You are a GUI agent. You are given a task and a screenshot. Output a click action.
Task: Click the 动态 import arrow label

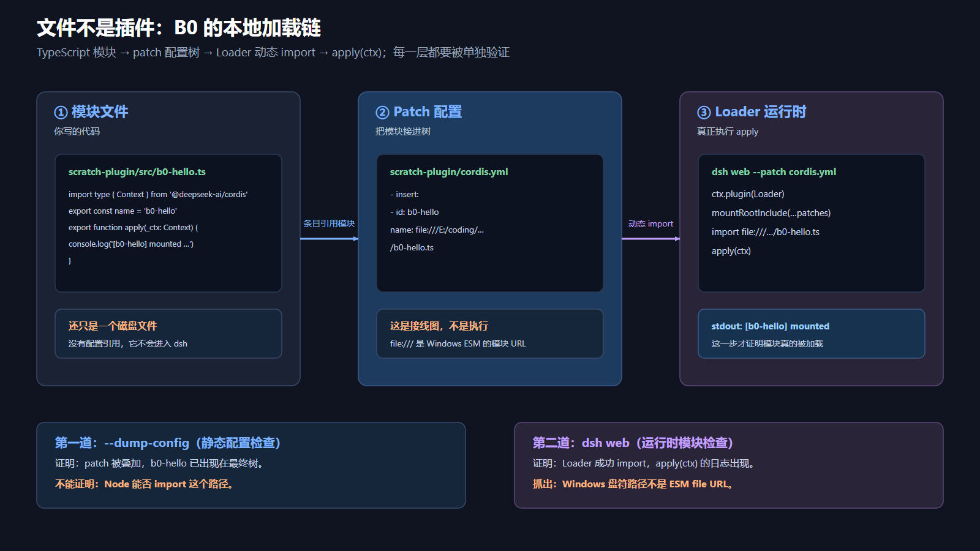tap(650, 224)
